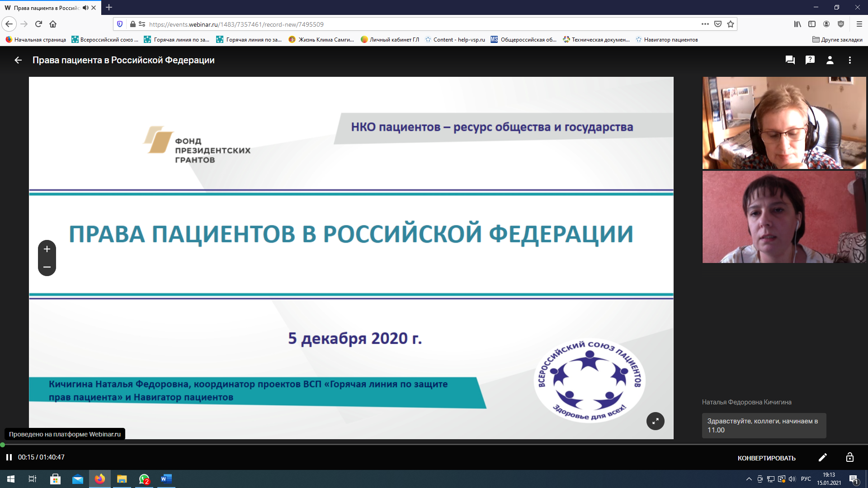Open a new browser tab
The height and width of the screenshot is (488, 868).
pos(109,8)
